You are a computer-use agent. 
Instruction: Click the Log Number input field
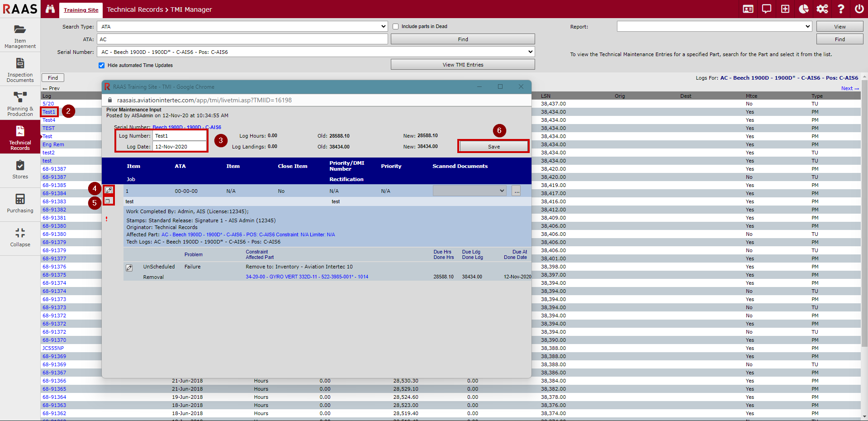point(180,135)
